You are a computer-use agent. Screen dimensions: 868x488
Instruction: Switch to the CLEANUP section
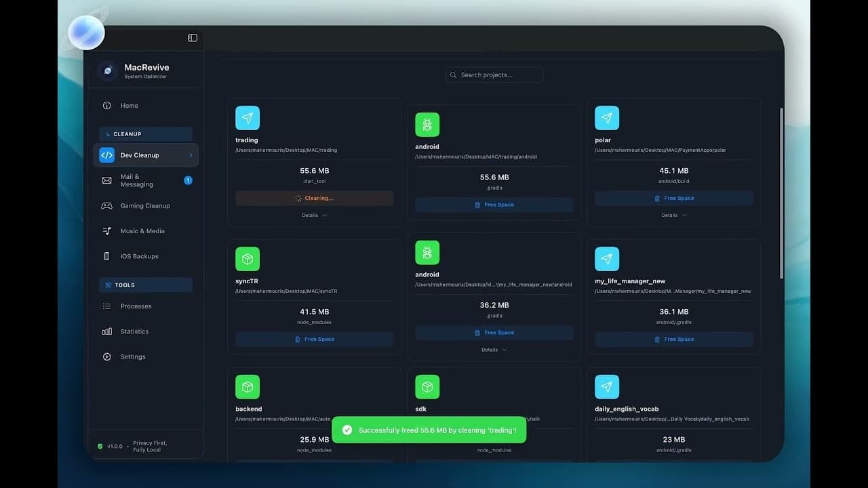[x=145, y=134]
